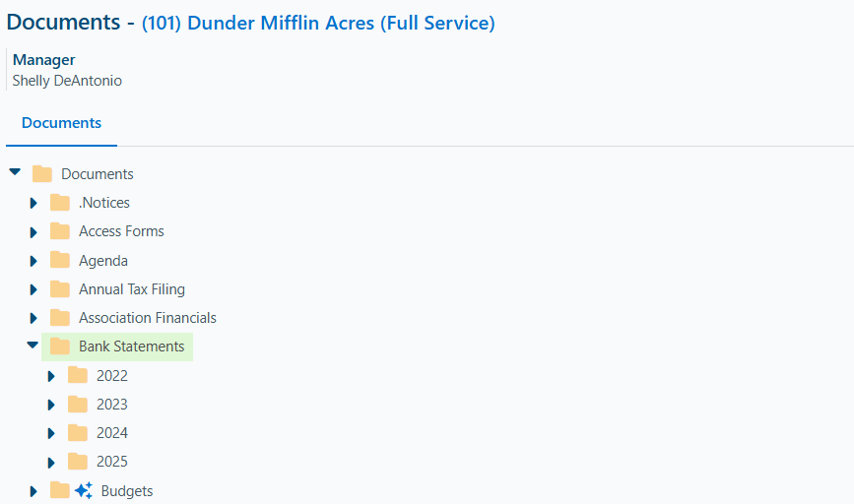This screenshot has width=854, height=504.
Task: Click the sparkle AI icon beside Budgets
Action: click(x=84, y=490)
